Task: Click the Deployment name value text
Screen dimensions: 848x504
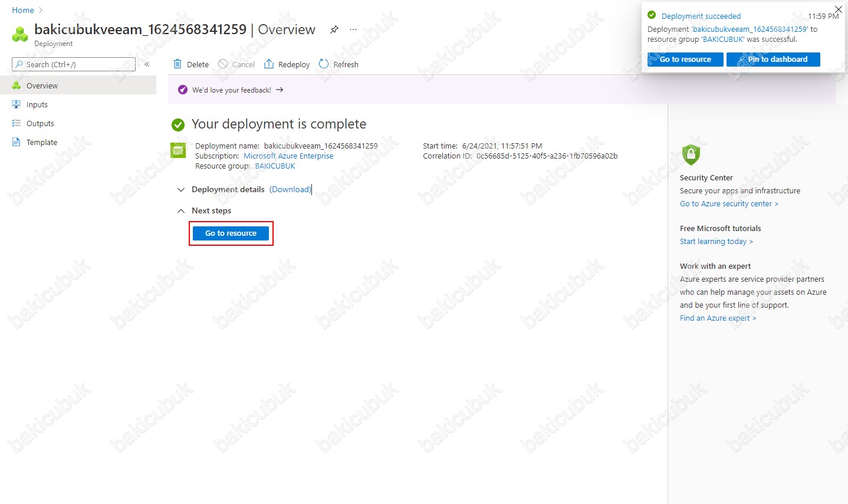Action: point(321,146)
